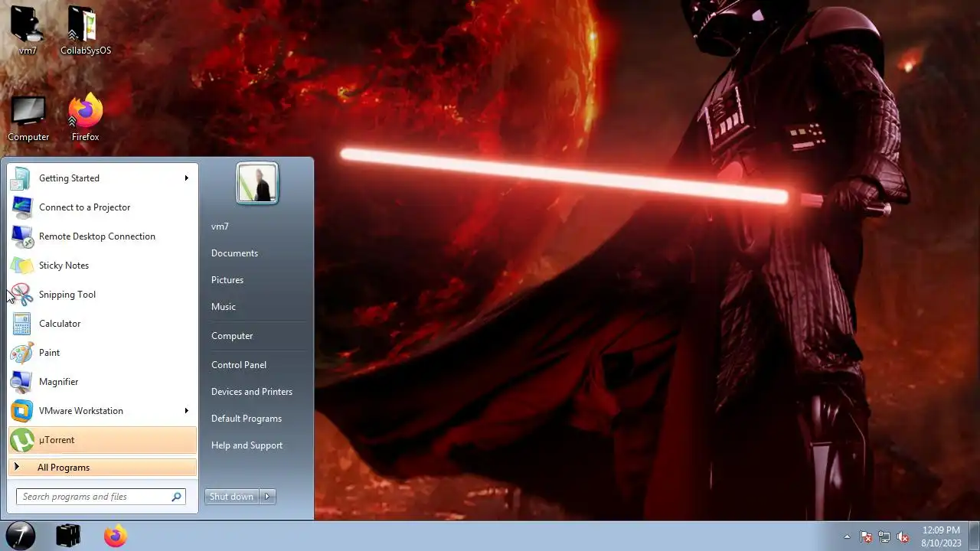Viewport: 980px width, 551px height.
Task: Click the VMware Workstation icon
Action: coord(21,411)
